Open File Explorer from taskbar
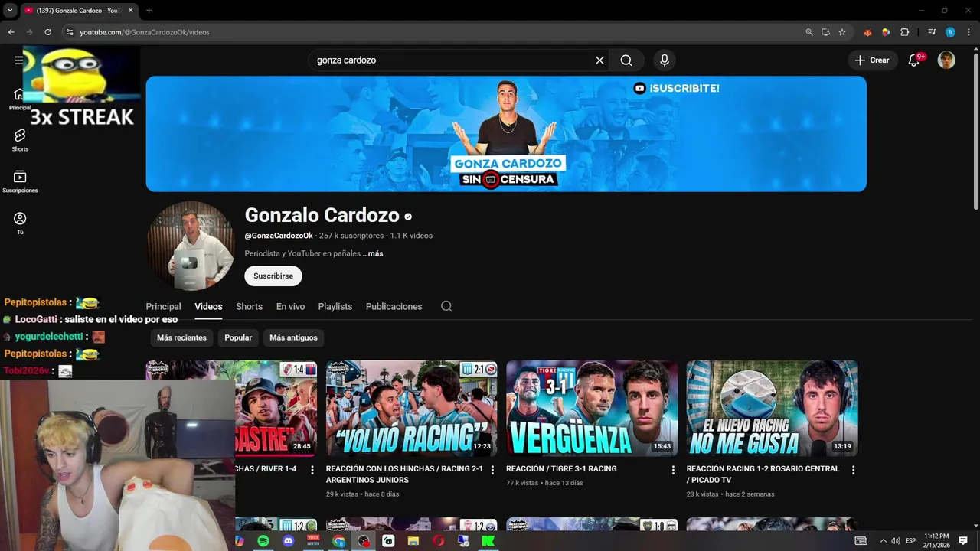980x551 pixels. (413, 541)
